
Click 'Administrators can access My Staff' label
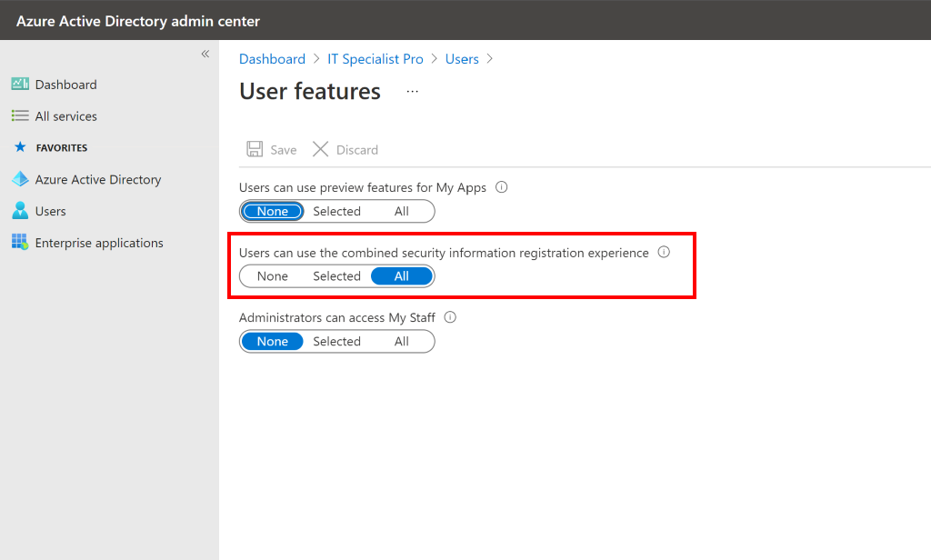(336, 317)
